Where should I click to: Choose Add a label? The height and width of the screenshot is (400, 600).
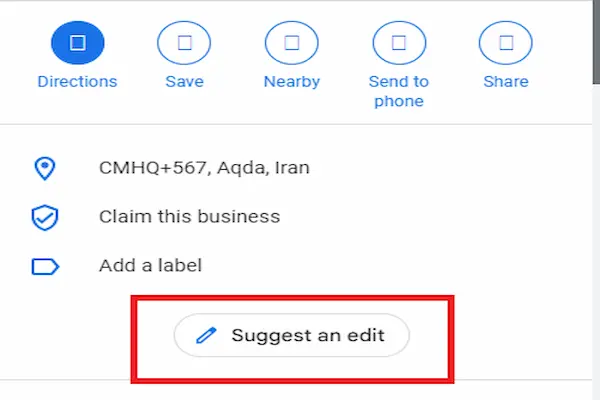(x=150, y=266)
